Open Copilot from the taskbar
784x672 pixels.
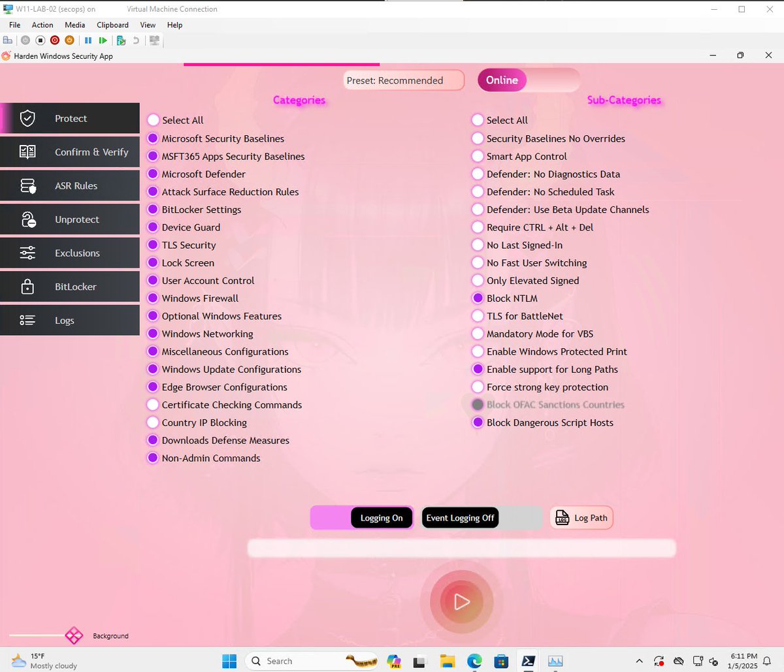pyautogui.click(x=393, y=661)
